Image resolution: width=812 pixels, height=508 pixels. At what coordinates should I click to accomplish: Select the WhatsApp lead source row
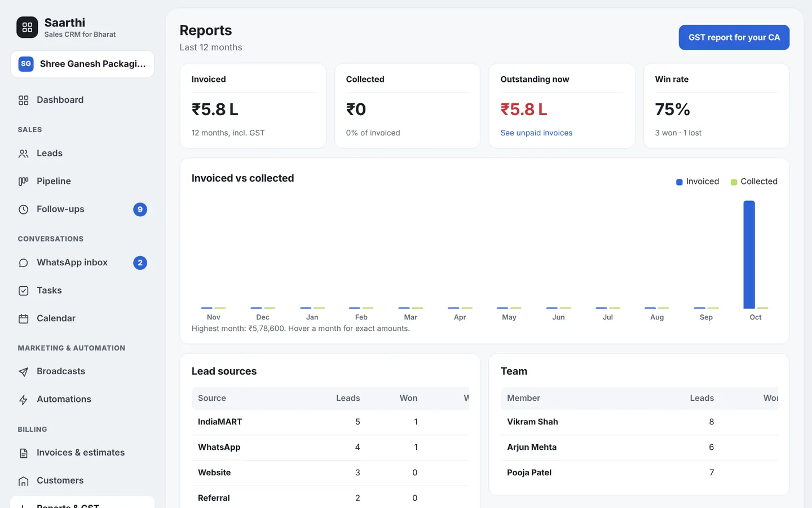point(330,447)
